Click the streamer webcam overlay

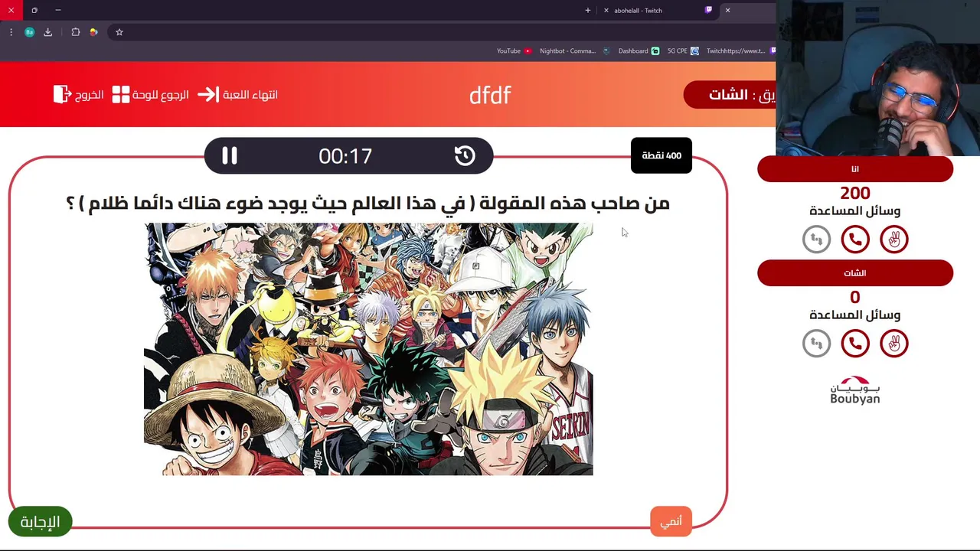click(878, 78)
